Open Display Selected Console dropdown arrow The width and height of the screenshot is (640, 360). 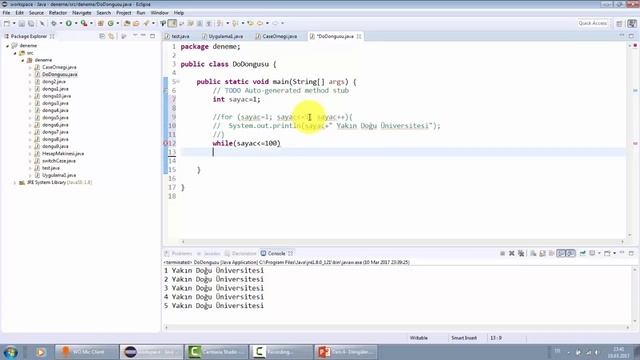pyautogui.click(x=599, y=253)
